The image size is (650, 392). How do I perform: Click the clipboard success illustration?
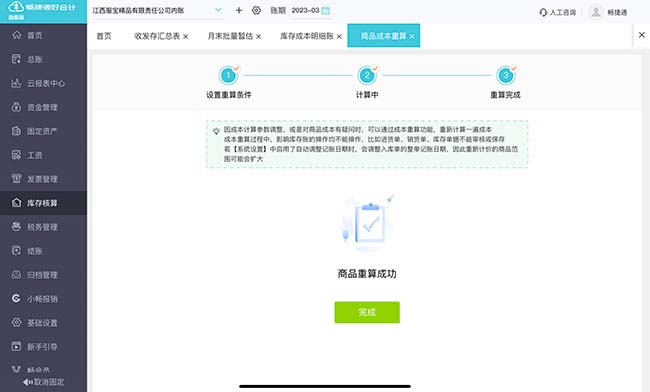[367, 223]
